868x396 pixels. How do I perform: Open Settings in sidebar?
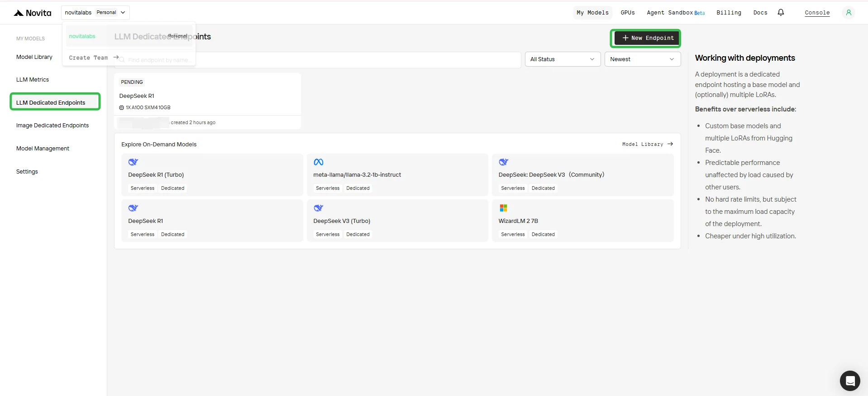(27, 172)
